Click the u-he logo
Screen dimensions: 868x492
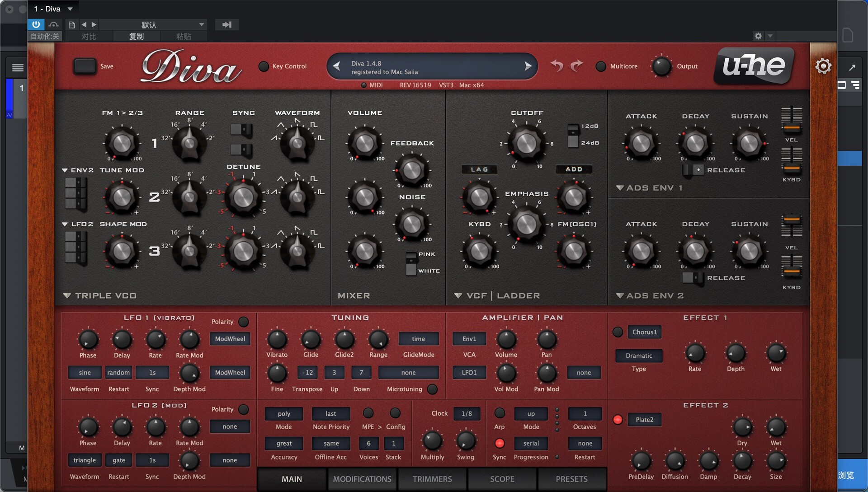(753, 66)
